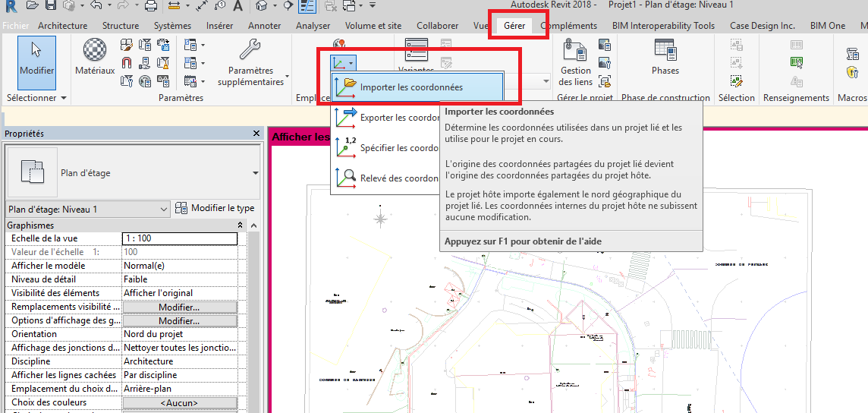
Task: Open the Structural Settings dropdown arrow
Action: [203, 45]
